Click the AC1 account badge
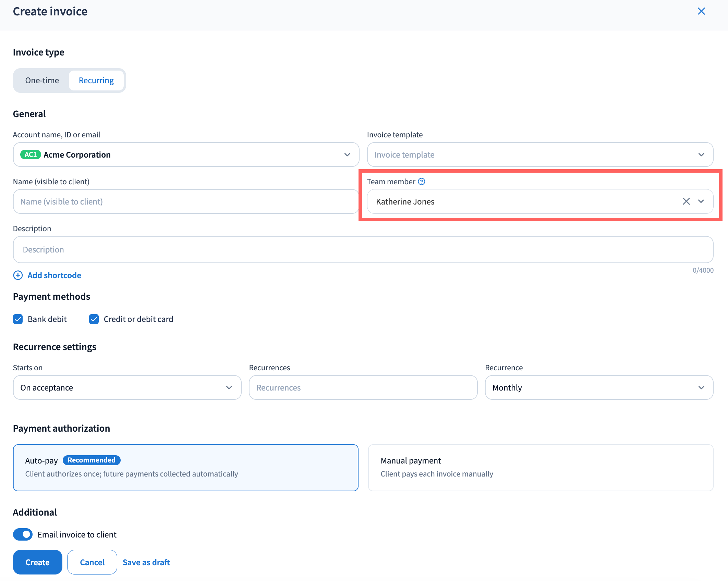 point(31,154)
